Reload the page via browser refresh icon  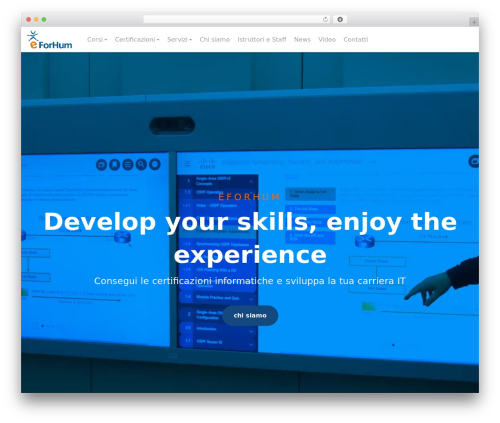(325, 19)
